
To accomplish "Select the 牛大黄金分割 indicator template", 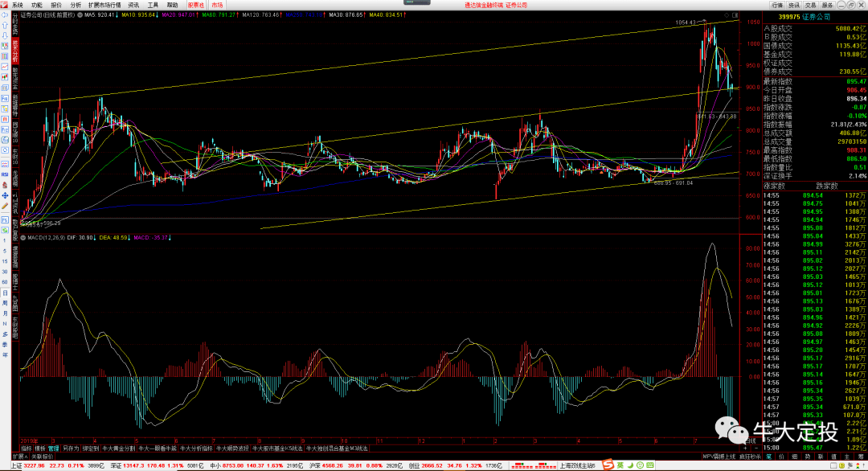I will [119, 448].
